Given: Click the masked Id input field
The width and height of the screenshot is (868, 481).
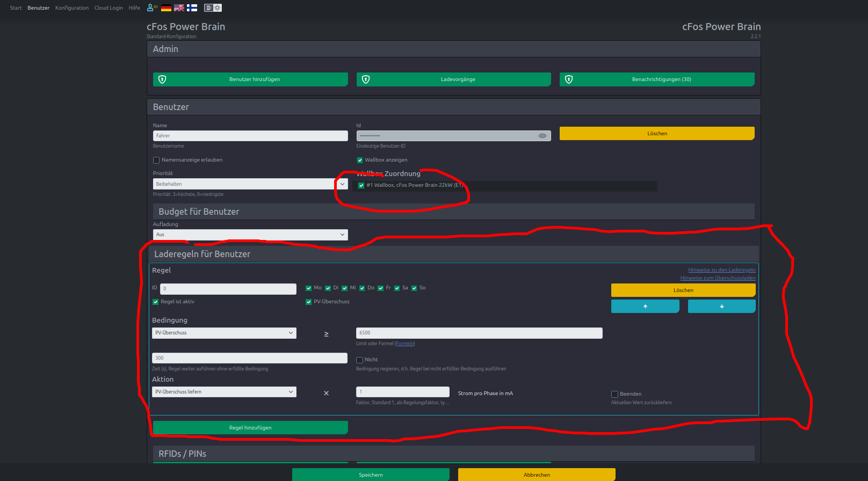Looking at the screenshot, I should 454,136.
